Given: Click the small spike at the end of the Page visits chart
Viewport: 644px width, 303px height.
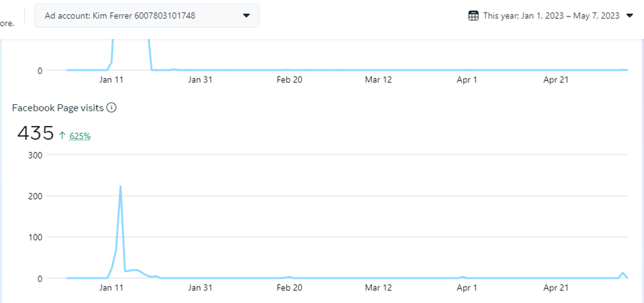Looking at the screenshot, I should [x=622, y=273].
